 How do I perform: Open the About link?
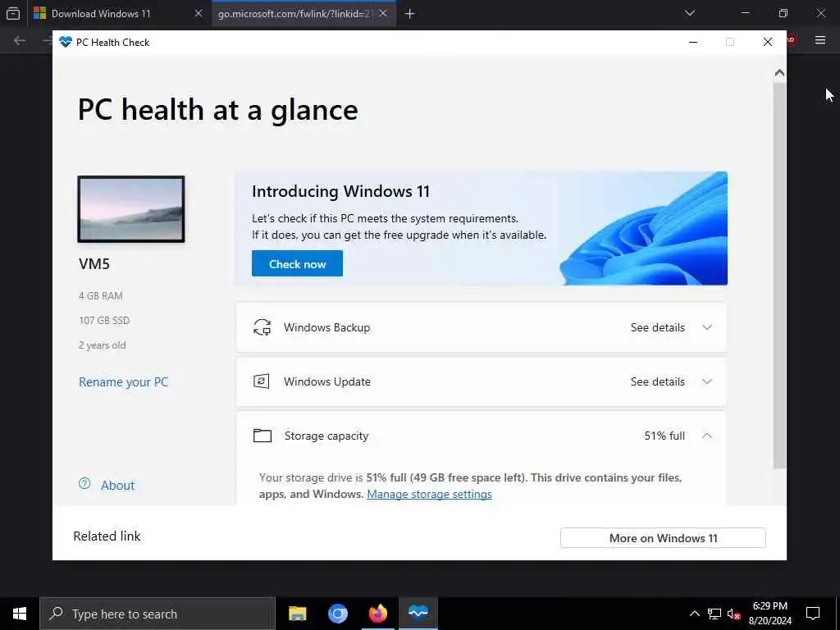point(117,486)
